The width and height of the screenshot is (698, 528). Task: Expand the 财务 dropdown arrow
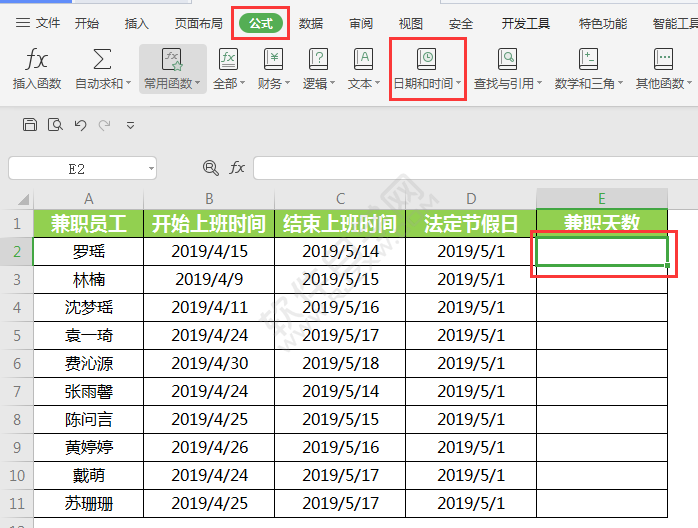point(288,83)
